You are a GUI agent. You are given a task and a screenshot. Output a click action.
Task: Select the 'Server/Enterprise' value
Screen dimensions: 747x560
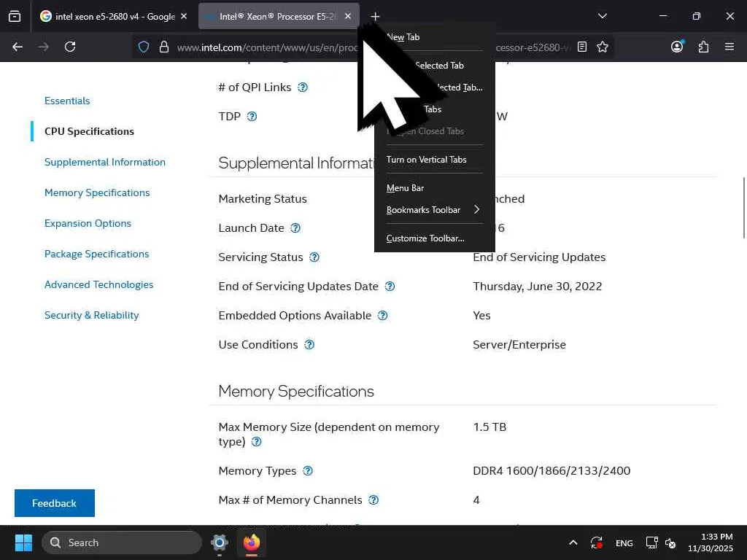coord(519,345)
